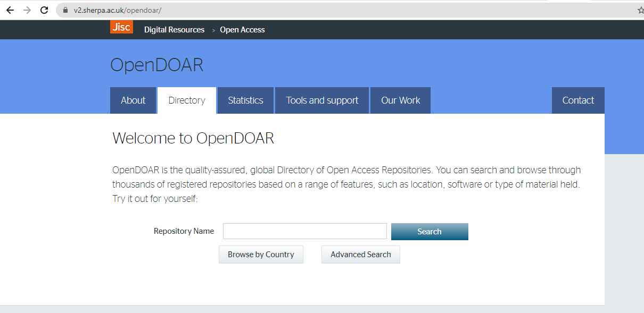This screenshot has height=313, width=644.
Task: Open the Our Work tab
Action: (x=400, y=100)
